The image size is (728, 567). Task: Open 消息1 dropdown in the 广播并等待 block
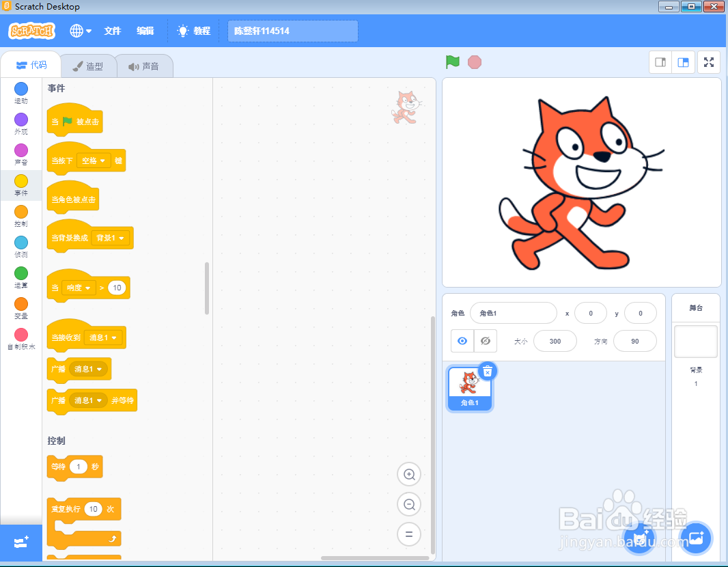click(x=88, y=400)
